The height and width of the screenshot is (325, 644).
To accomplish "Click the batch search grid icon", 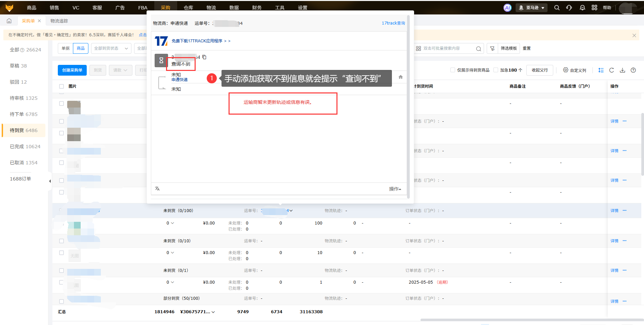I will (x=418, y=48).
